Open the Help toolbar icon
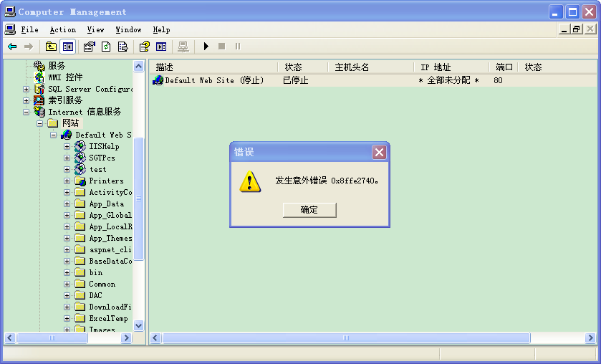Image resolution: width=601 pixels, height=364 pixels. (145, 47)
